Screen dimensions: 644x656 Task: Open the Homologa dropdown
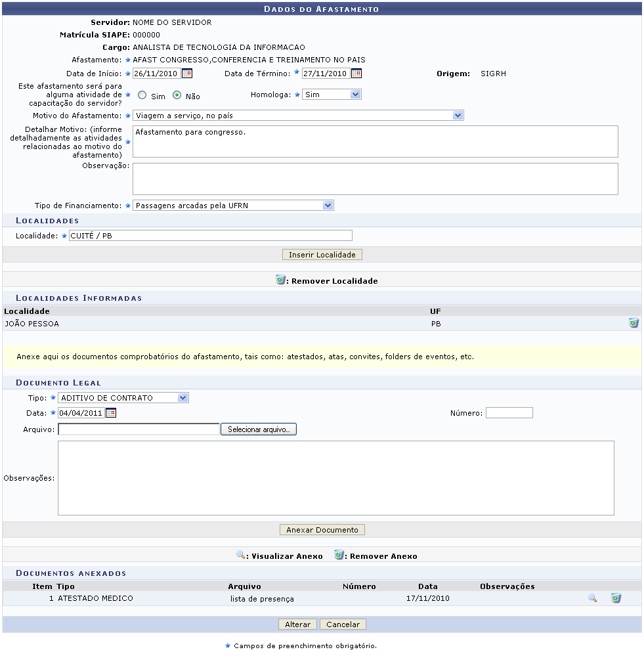pos(332,95)
